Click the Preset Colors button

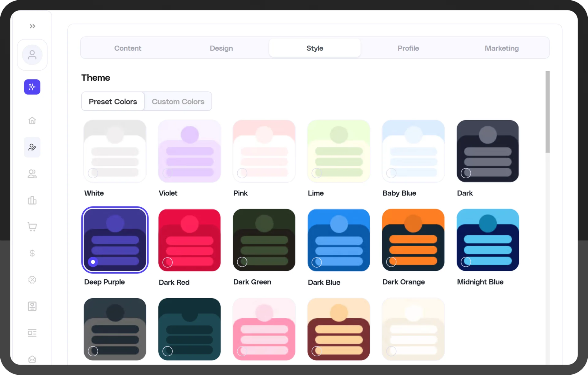coord(113,102)
